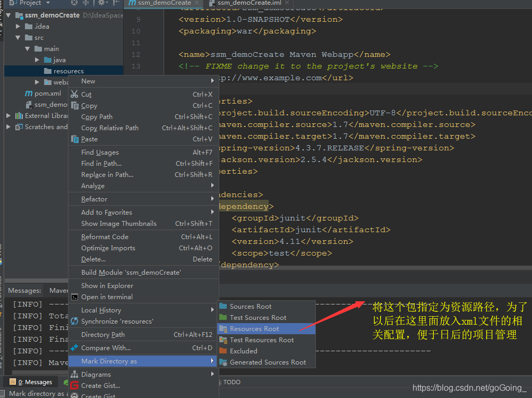Image resolution: width=532 pixels, height=398 pixels.
Task: Click the Maven m icon of pom.xml
Action: 29,94
